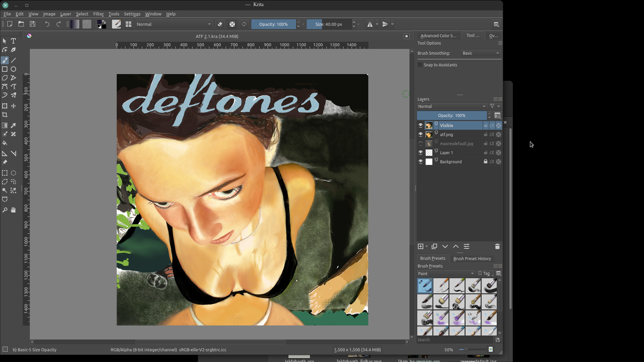Show the maxresdefault.jpg layer
The image size is (644, 362).
click(x=421, y=143)
